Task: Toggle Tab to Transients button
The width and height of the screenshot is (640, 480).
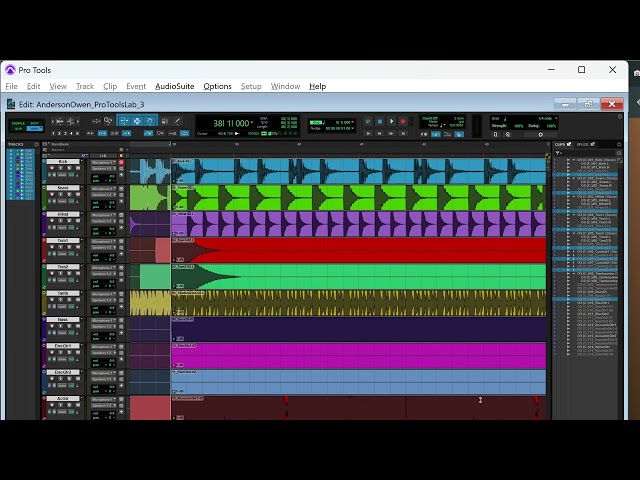Action: (x=90, y=133)
